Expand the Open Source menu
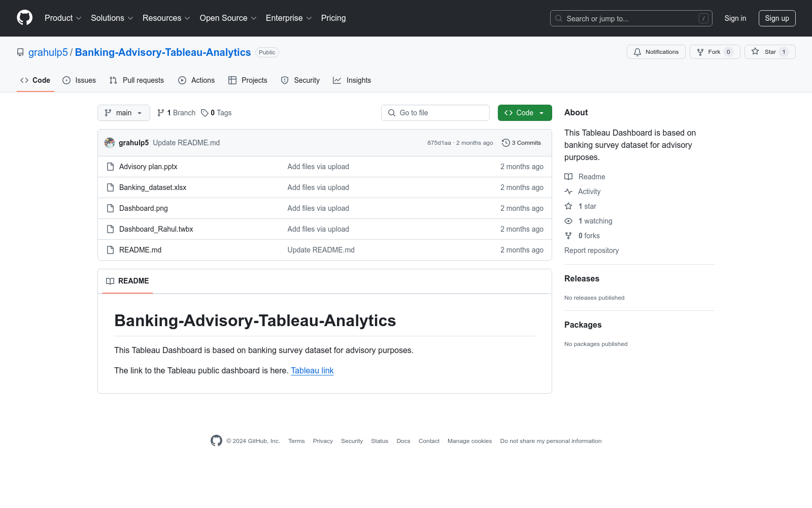The image size is (812, 508). (x=228, y=18)
